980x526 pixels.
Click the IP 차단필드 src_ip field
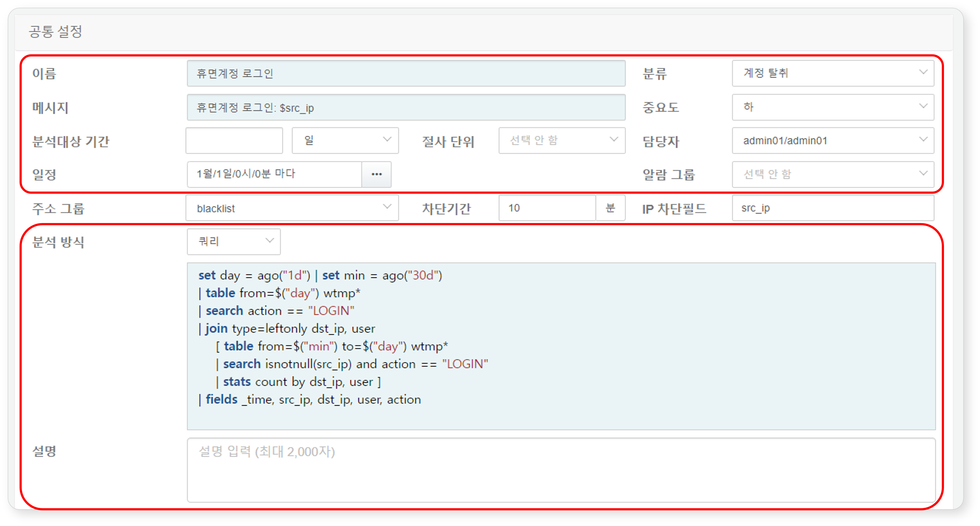coord(833,208)
